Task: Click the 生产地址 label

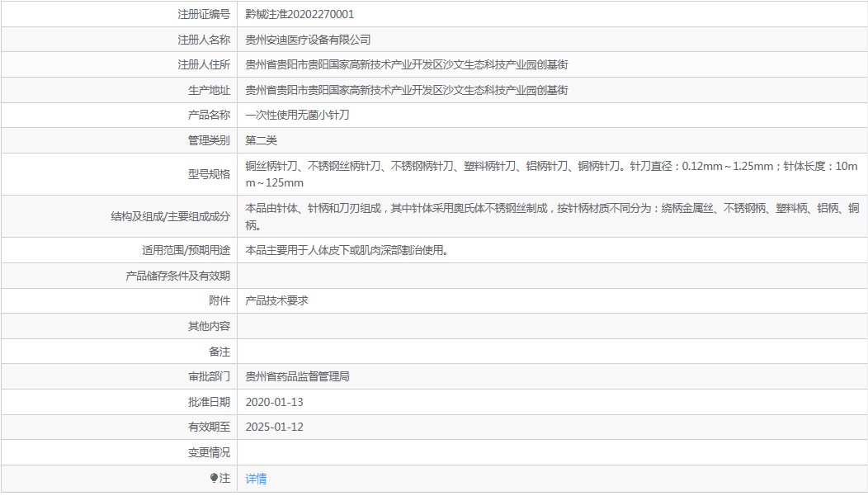Action: click(x=210, y=90)
